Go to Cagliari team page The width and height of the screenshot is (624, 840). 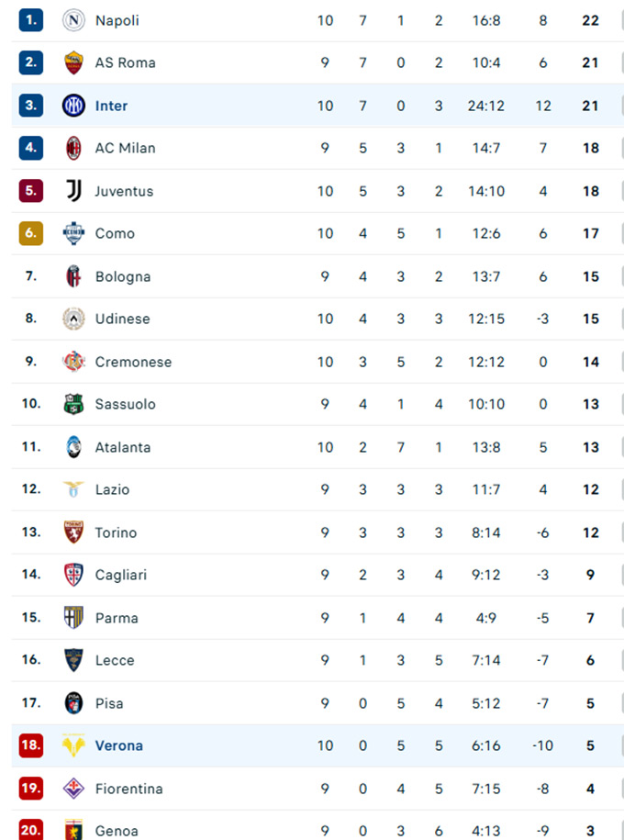click(119, 575)
